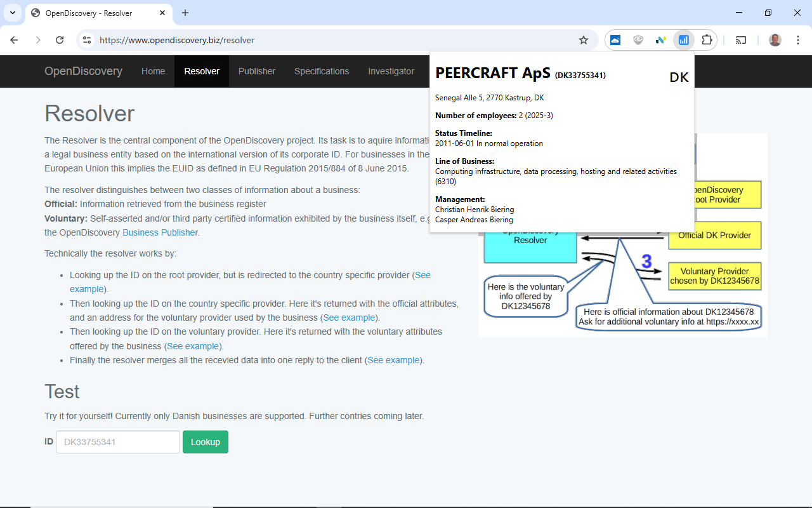Follow the Business Publisher link
This screenshot has height=508, width=812.
160,232
